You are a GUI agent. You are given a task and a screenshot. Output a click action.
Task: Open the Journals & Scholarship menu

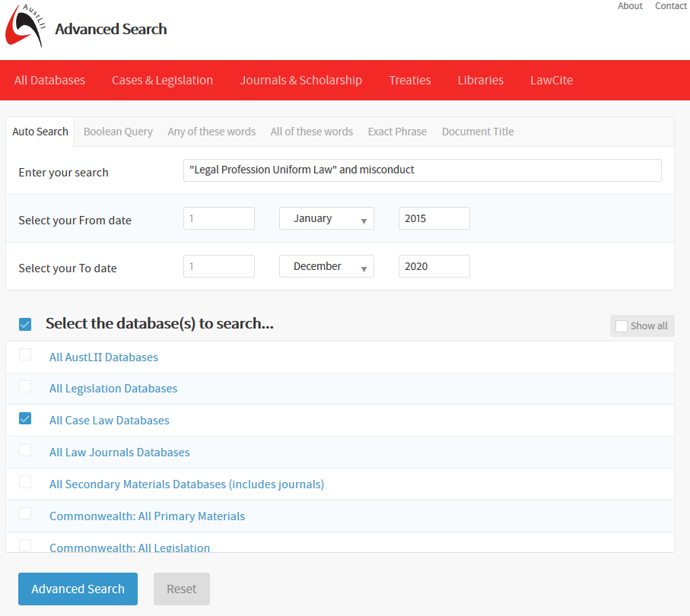click(300, 81)
